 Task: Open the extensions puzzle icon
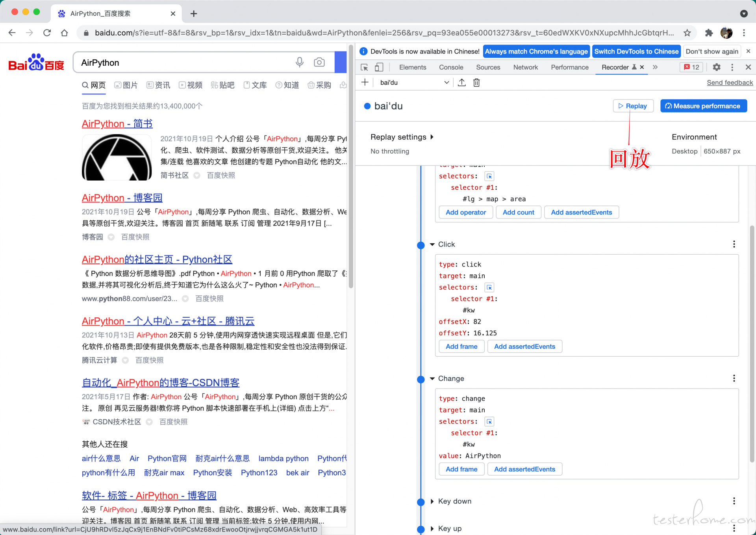[x=709, y=33]
